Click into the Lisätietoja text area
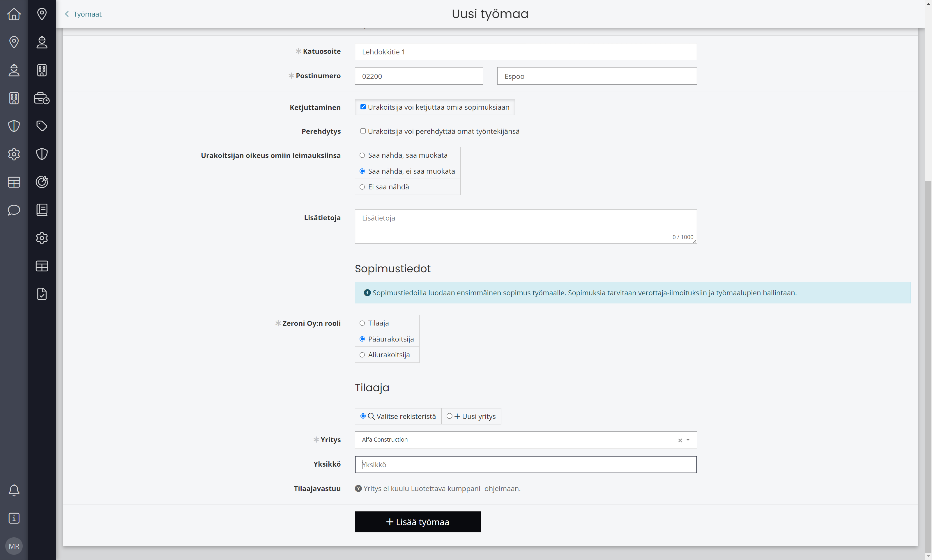 point(526,226)
